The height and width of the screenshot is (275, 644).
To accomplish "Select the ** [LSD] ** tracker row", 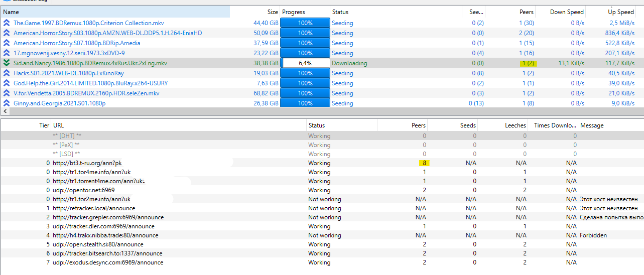I will coord(321,154).
